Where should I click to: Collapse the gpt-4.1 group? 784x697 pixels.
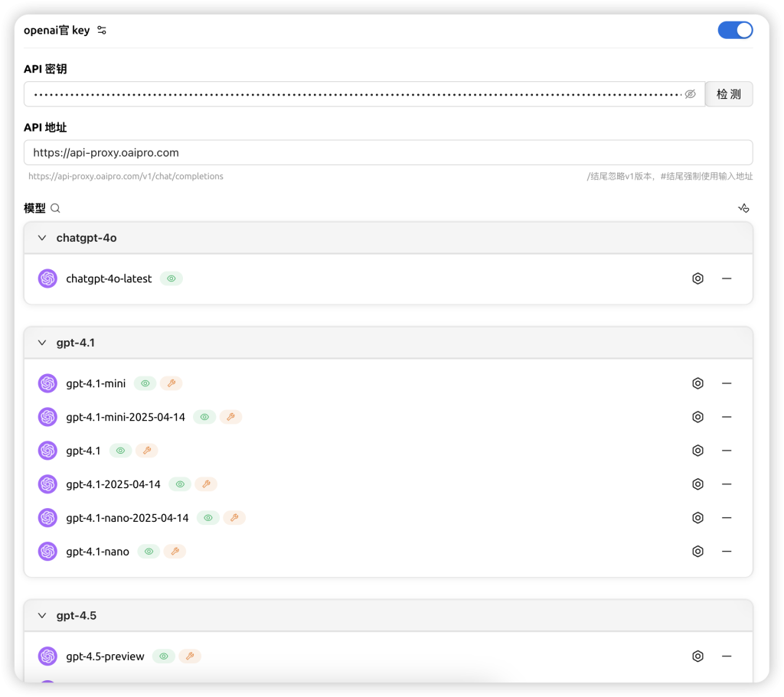click(x=42, y=343)
